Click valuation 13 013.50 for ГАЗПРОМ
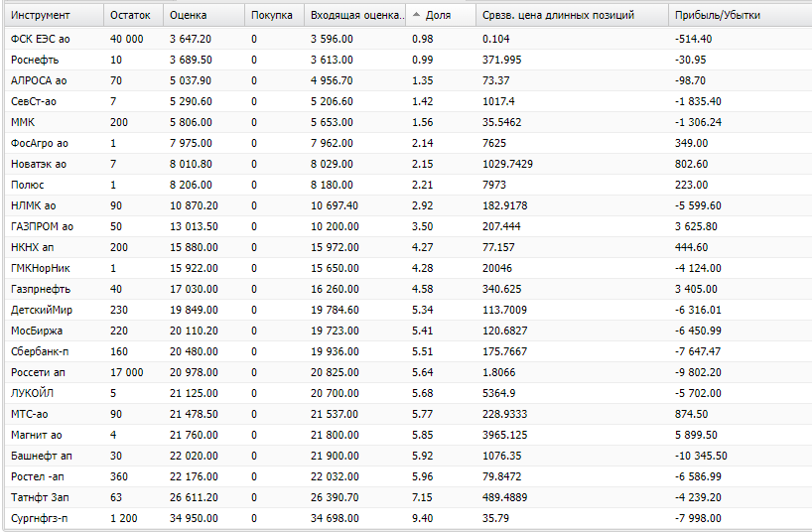Image resolution: width=812 pixels, height=532 pixels. (x=194, y=226)
